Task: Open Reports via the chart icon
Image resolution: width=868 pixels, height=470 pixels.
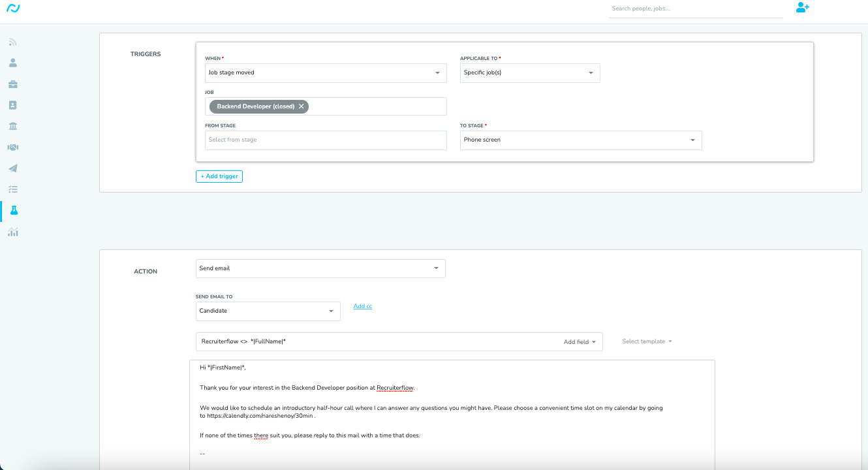Action: (x=13, y=231)
